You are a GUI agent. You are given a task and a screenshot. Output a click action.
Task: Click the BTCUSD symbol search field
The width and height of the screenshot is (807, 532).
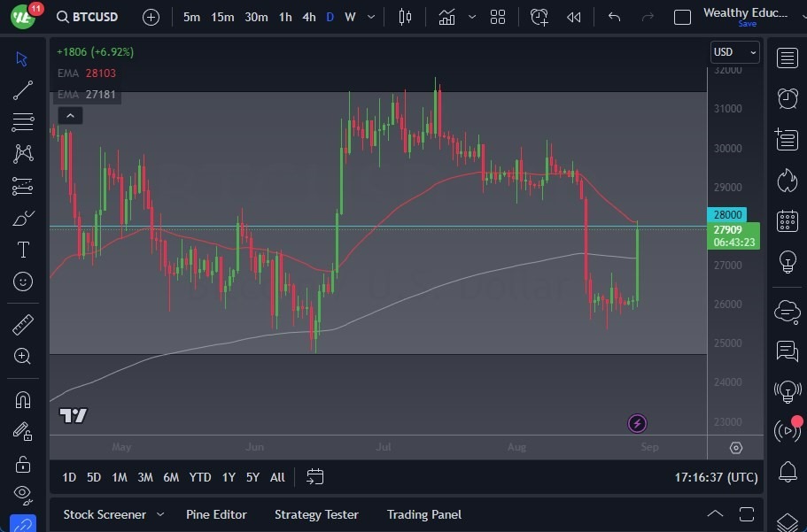pyautogui.click(x=96, y=16)
